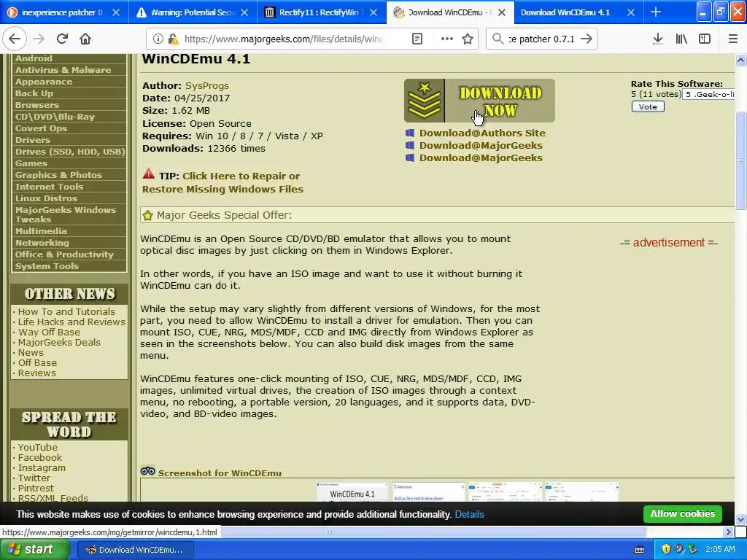Viewport: 747px width, 560px height.
Task: Show site information icon in address bar
Action: pos(158,39)
